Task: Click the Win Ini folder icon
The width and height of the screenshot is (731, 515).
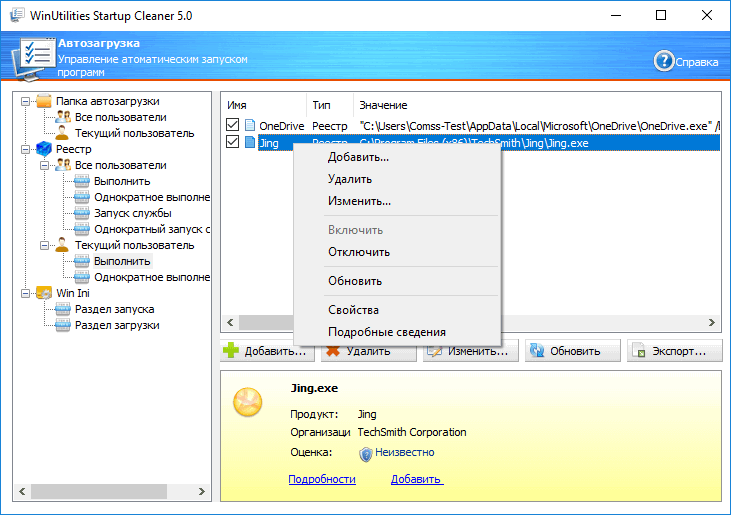Action: (44, 293)
